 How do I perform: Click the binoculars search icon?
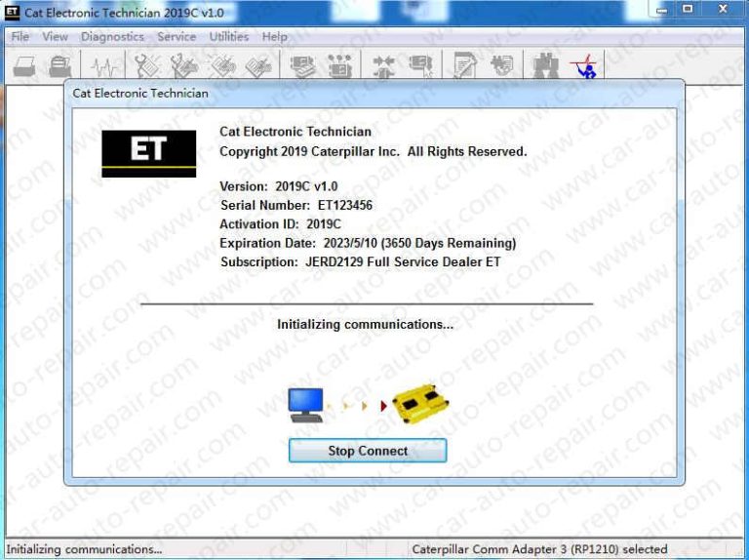(545, 65)
